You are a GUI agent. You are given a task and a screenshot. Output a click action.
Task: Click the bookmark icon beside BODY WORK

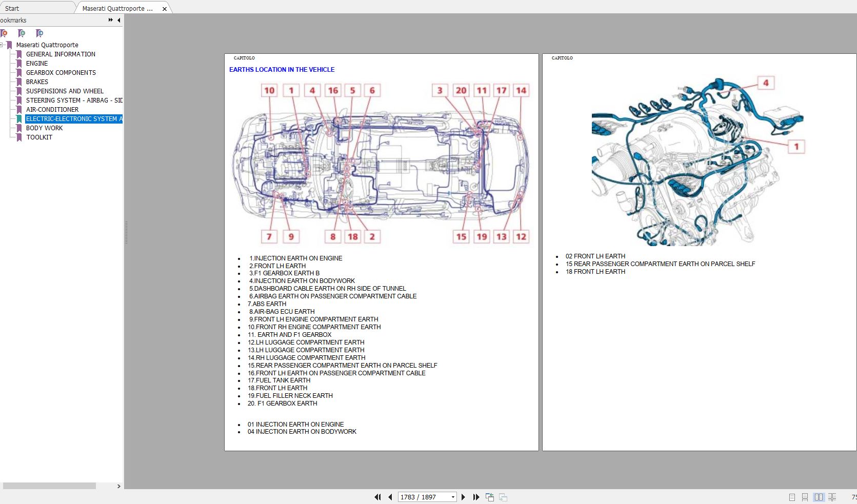(19, 128)
